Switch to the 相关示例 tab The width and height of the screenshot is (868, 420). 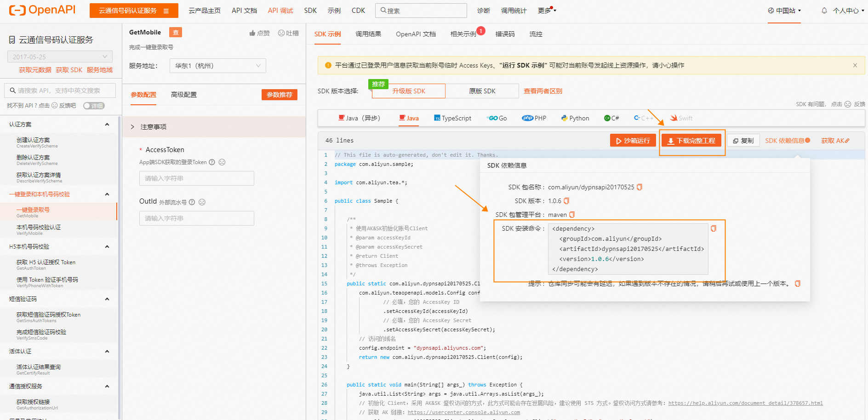coord(463,34)
